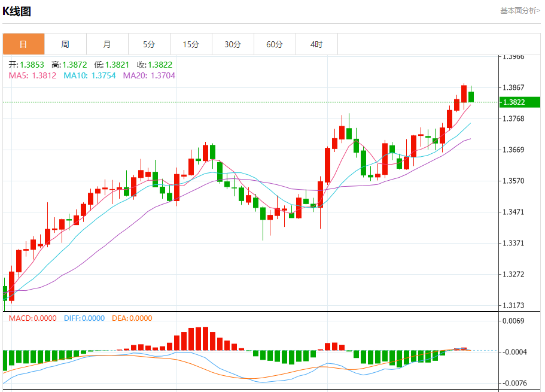Image resolution: width=545 pixels, height=392 pixels.
Task: Click the DEA: 0.0000 indicator label
Action: (132, 318)
